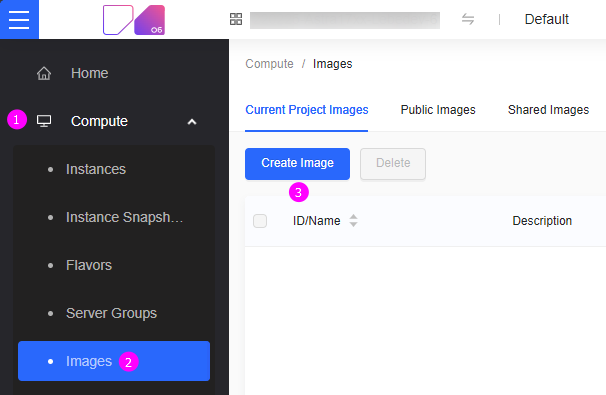
Task: Click the Compute breadcrumb link
Action: pos(269,64)
